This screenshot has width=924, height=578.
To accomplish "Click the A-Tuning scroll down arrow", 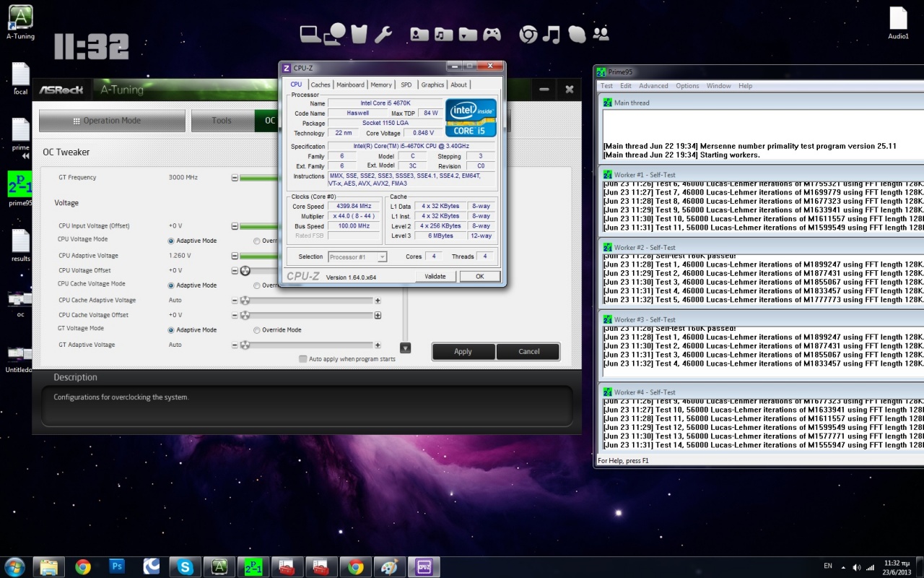I will coord(405,348).
